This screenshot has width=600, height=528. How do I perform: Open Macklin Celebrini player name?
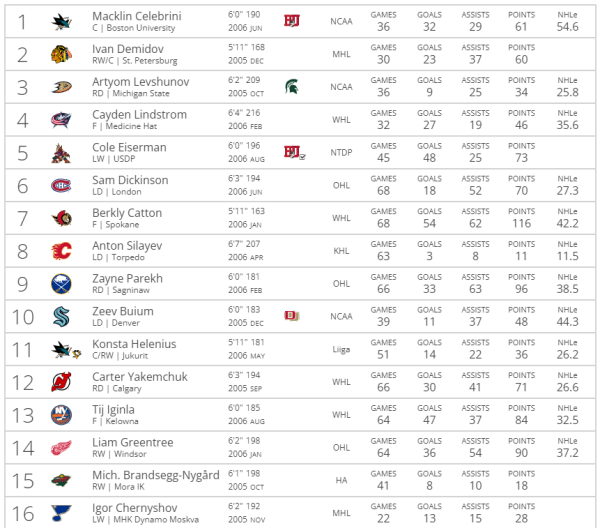137,16
